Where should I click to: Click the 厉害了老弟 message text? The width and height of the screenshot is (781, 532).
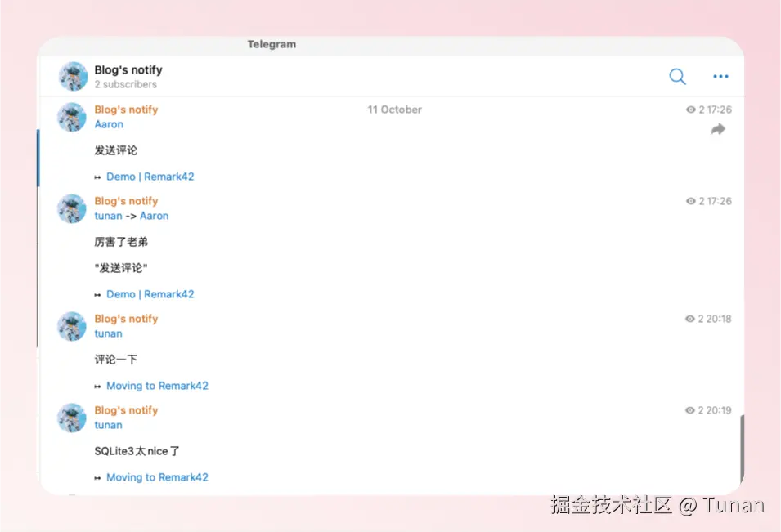pyautogui.click(x=121, y=242)
